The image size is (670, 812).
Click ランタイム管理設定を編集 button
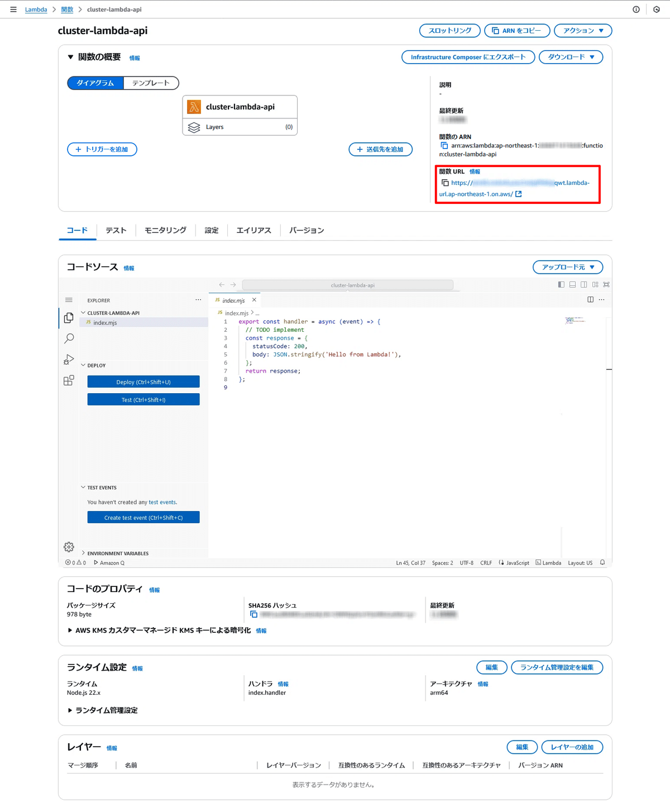click(x=557, y=667)
